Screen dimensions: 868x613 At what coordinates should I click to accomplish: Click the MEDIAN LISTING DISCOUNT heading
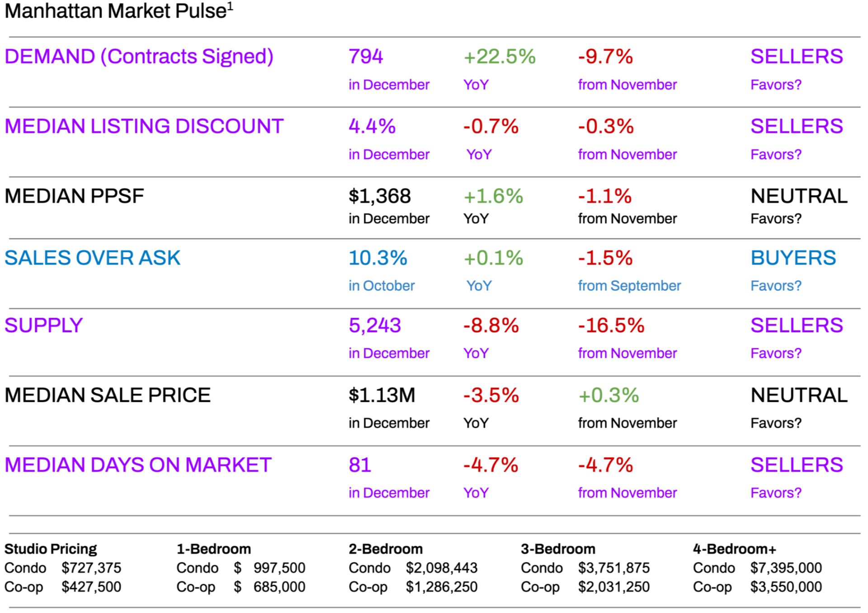point(144,126)
